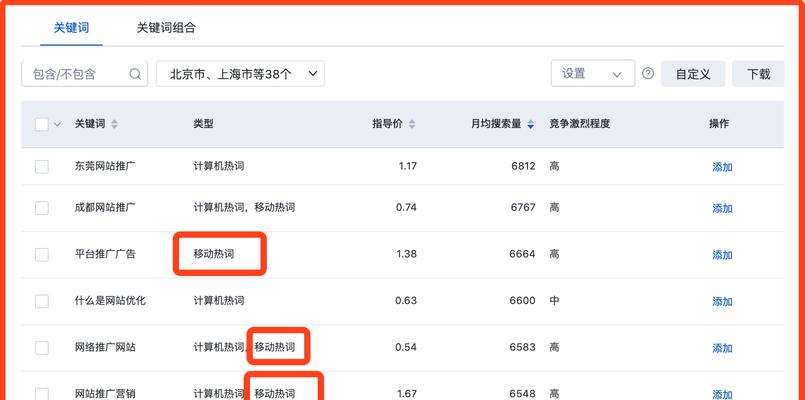This screenshot has height=400, width=805.
Task: Click 计算机热词 type for 东莞网站推广
Action: coord(219,166)
